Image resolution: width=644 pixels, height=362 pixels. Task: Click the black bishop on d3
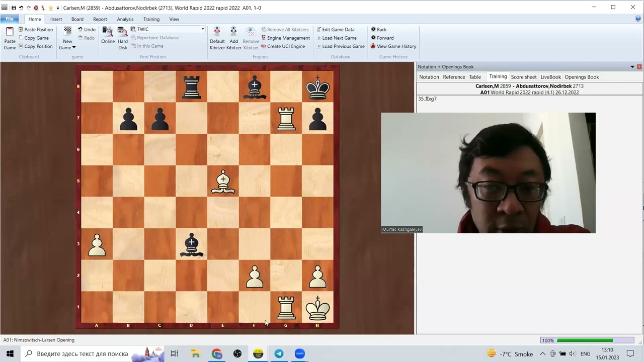[191, 244]
